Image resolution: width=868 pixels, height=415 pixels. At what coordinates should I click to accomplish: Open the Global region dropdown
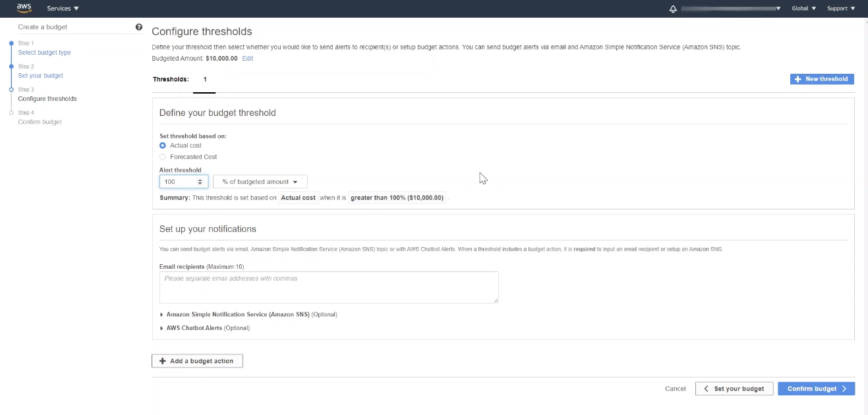point(803,9)
